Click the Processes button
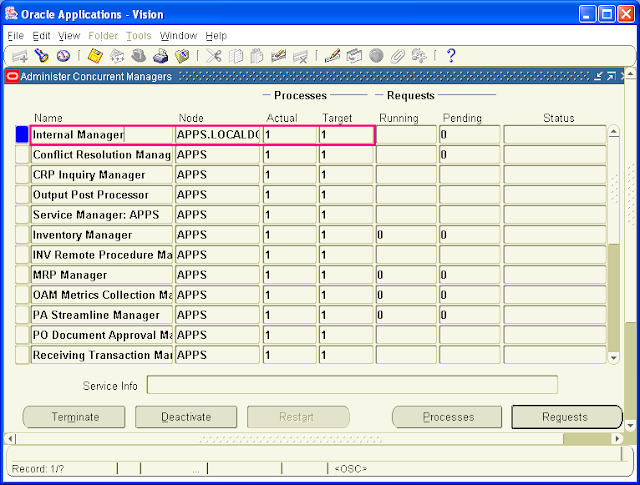This screenshot has width=640, height=485. tap(447, 417)
